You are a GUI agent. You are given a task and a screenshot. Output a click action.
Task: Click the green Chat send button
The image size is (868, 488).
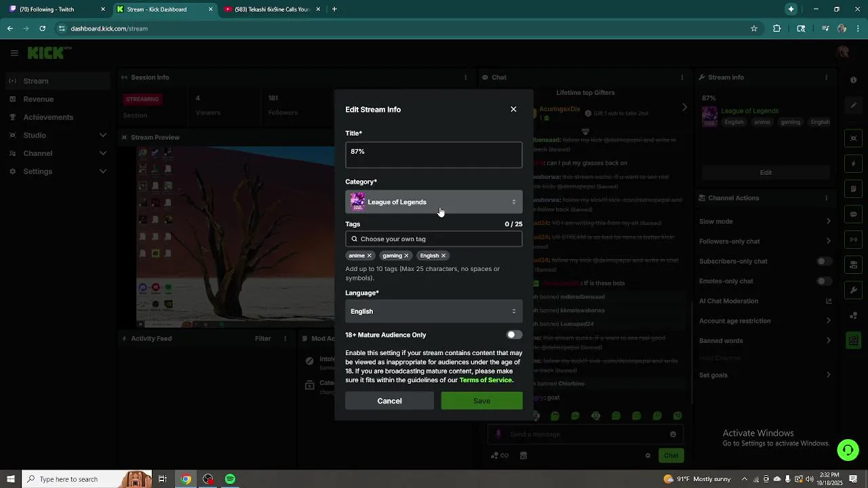[x=671, y=455]
